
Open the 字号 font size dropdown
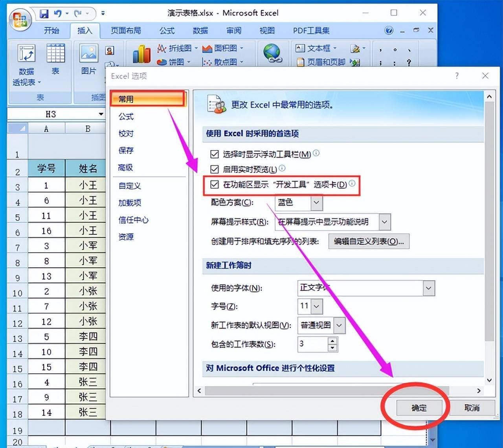tap(316, 306)
